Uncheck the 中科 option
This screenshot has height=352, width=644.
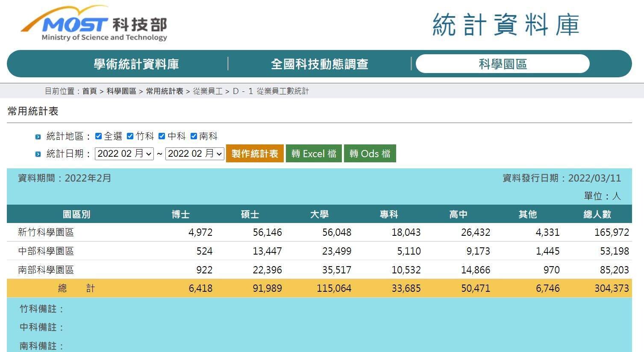point(162,136)
